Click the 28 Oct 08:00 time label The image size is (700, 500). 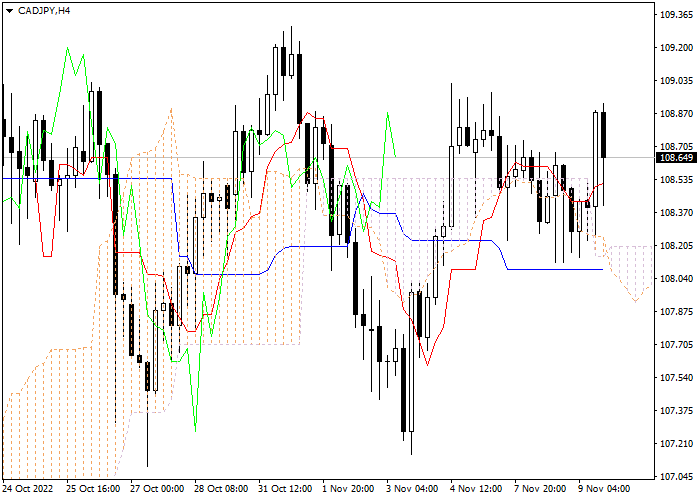221,489
